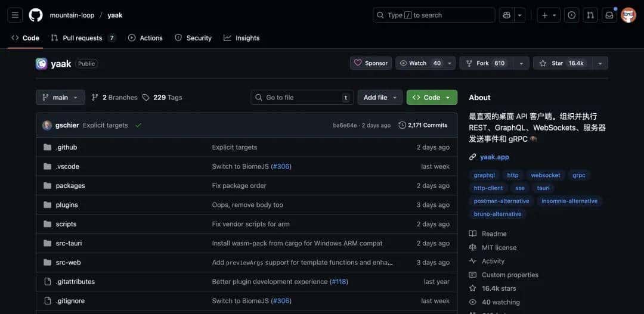Open the pull requests icon in header
The image size is (644, 314).
pos(590,15)
